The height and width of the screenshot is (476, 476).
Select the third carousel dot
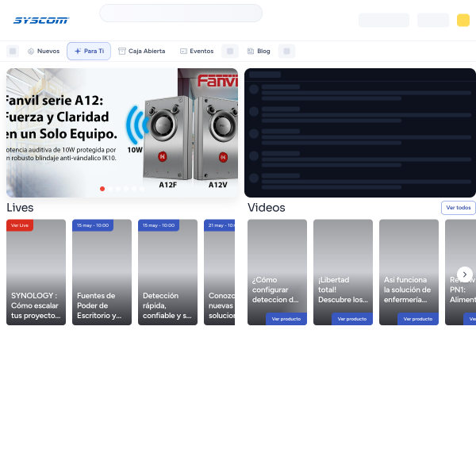tap(118, 189)
